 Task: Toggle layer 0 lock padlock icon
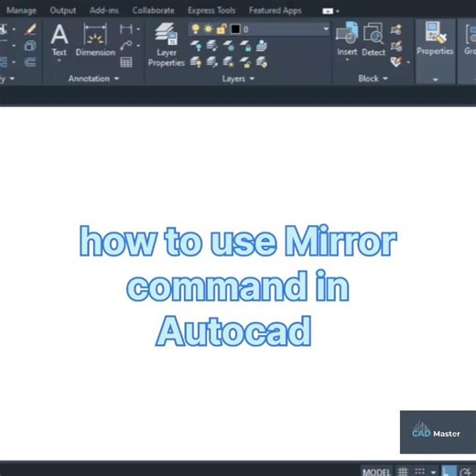tap(222, 29)
